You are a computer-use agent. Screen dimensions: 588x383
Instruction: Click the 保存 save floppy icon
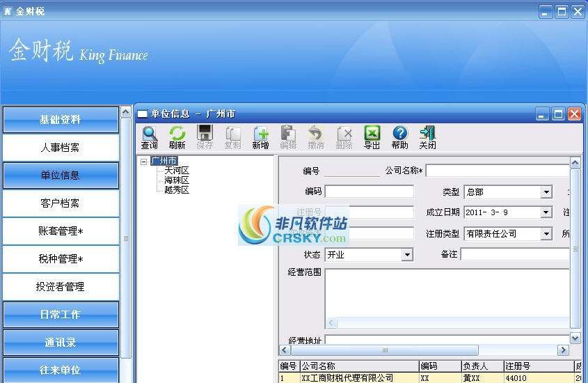(205, 137)
